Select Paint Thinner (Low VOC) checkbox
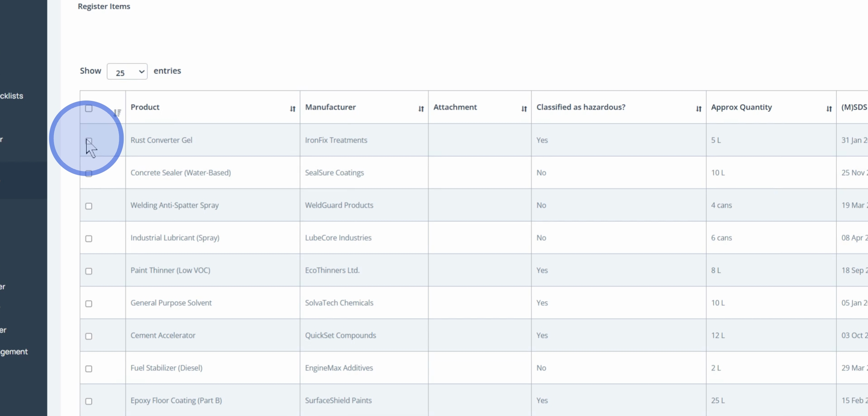 pyautogui.click(x=89, y=271)
